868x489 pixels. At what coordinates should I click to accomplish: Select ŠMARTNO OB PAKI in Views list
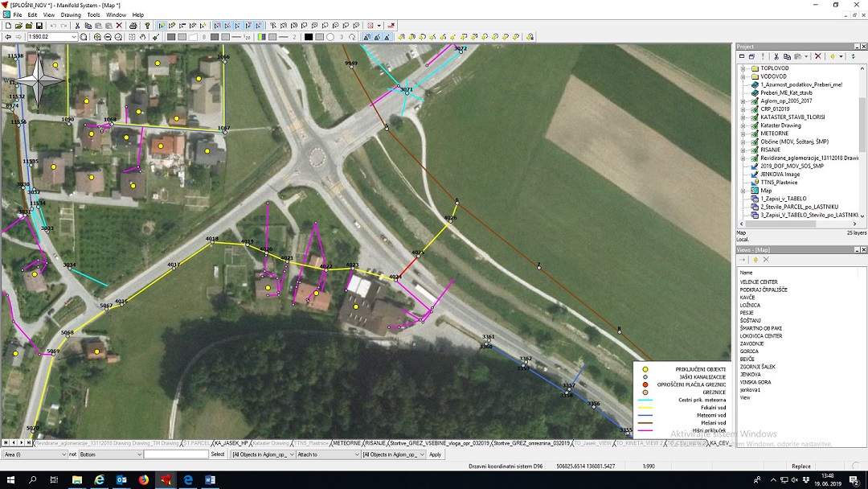tap(759, 328)
